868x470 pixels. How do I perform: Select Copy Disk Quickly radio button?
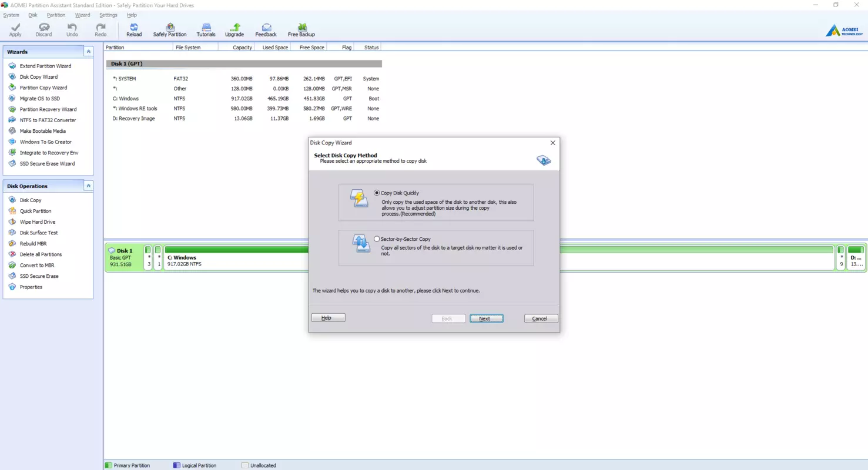(x=377, y=193)
